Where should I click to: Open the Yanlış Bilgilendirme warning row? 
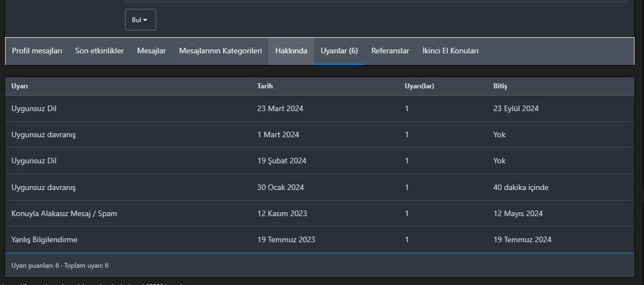pyautogui.click(x=44, y=240)
